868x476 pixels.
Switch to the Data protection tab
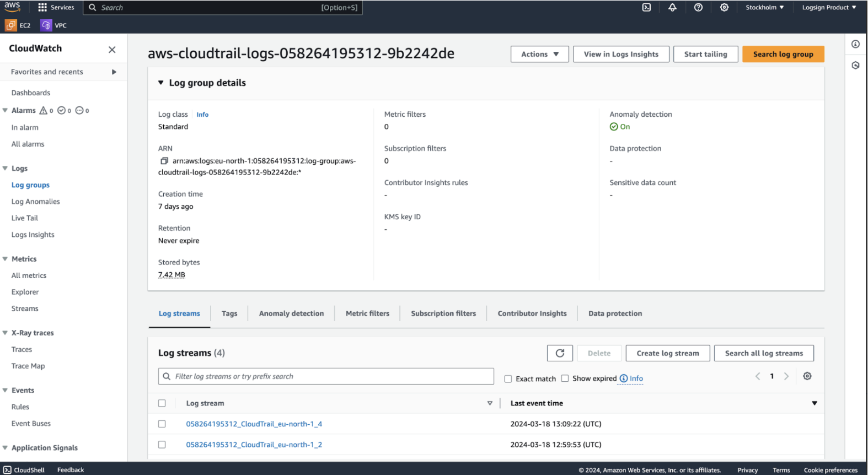615,313
